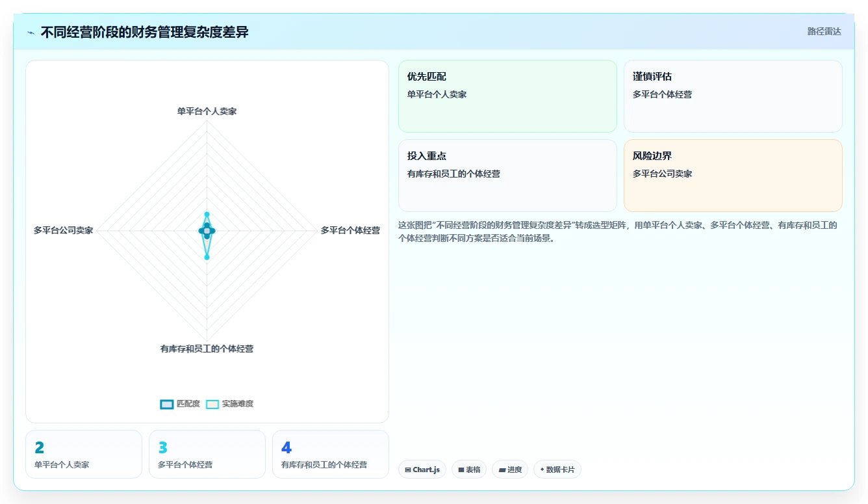
Task: Select the stat card showing 4
Action: click(331, 454)
